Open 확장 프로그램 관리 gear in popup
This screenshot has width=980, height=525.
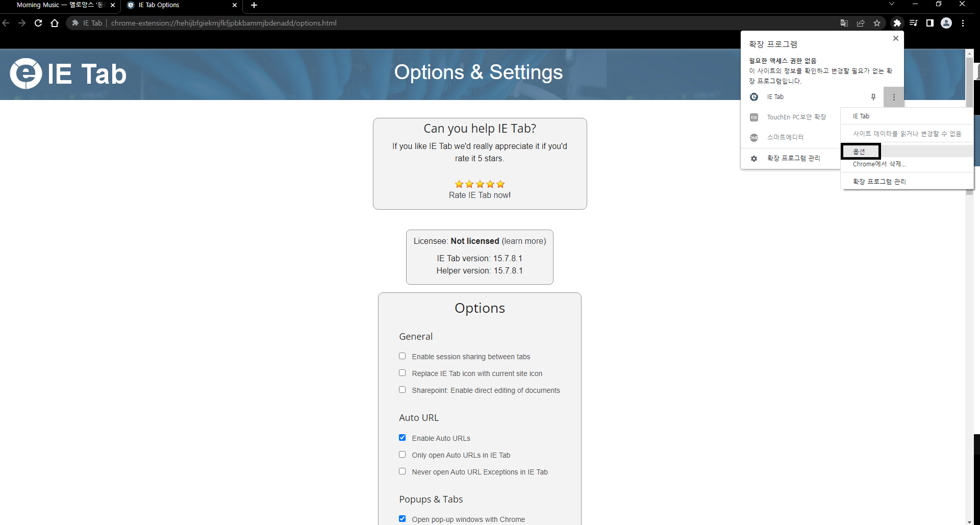(x=754, y=159)
